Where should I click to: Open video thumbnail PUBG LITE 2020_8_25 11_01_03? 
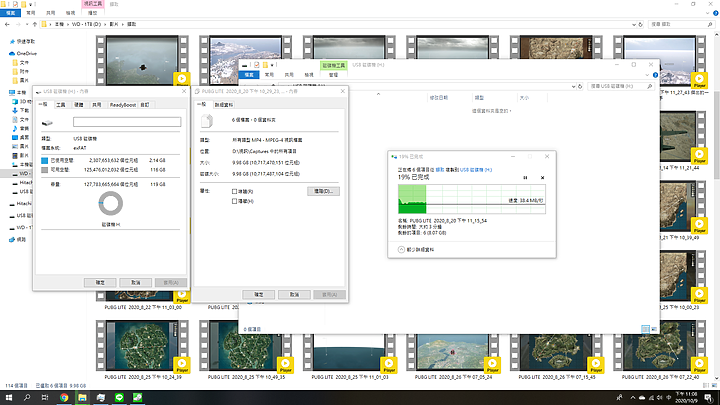349,346
